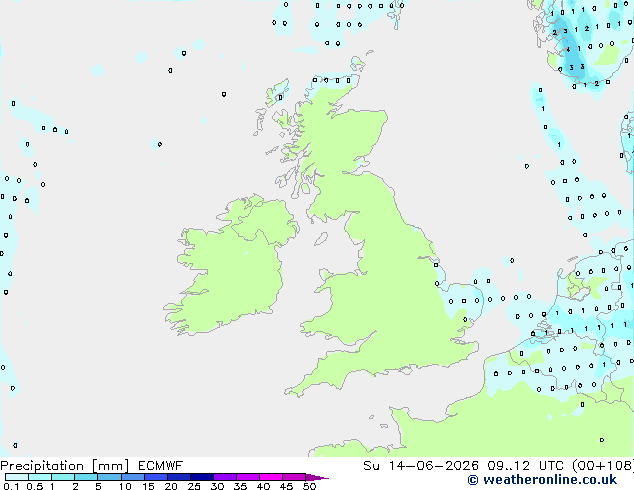Viewport: 634px width, 490px height.
Task: Pick the 25–30 mm dark blue swatch
Action: click(201, 477)
